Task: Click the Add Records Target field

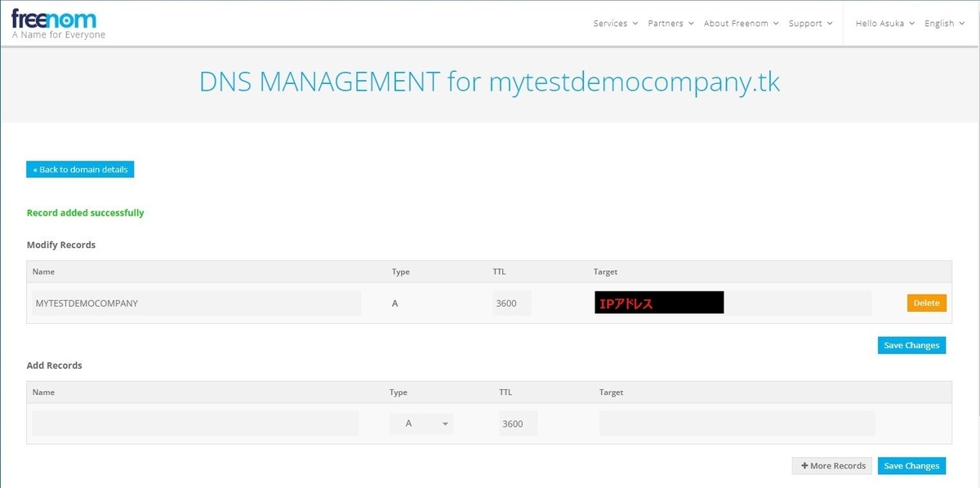Action: (x=737, y=424)
